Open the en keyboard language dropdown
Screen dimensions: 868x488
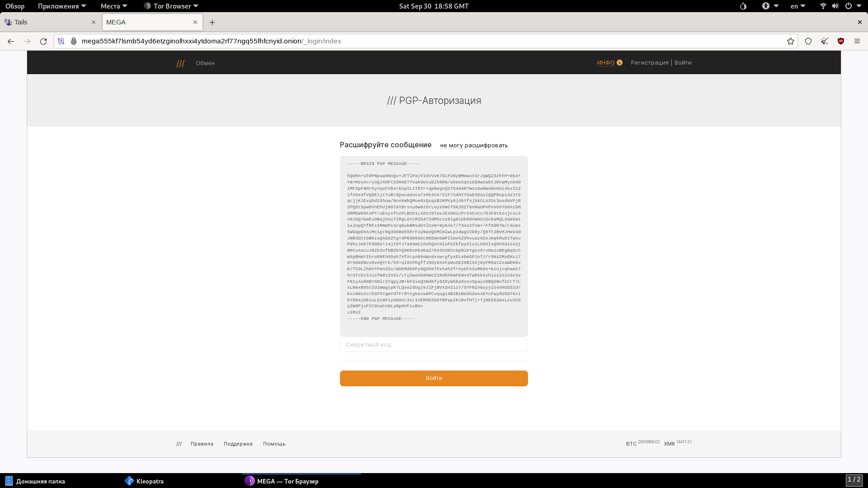tap(797, 6)
